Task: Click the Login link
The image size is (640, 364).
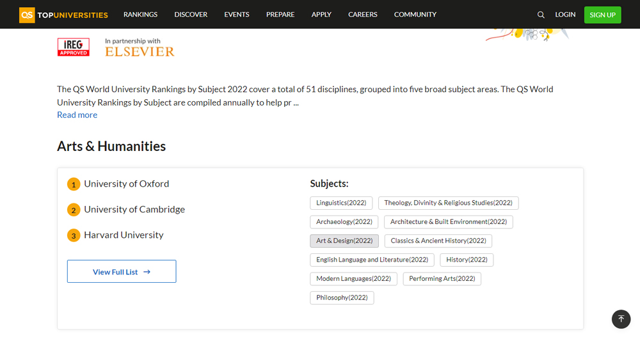Action: 565,15
